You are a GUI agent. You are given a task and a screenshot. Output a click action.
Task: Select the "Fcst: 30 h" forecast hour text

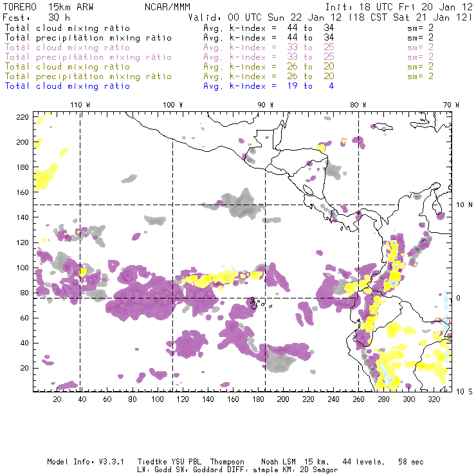pos(36,17)
